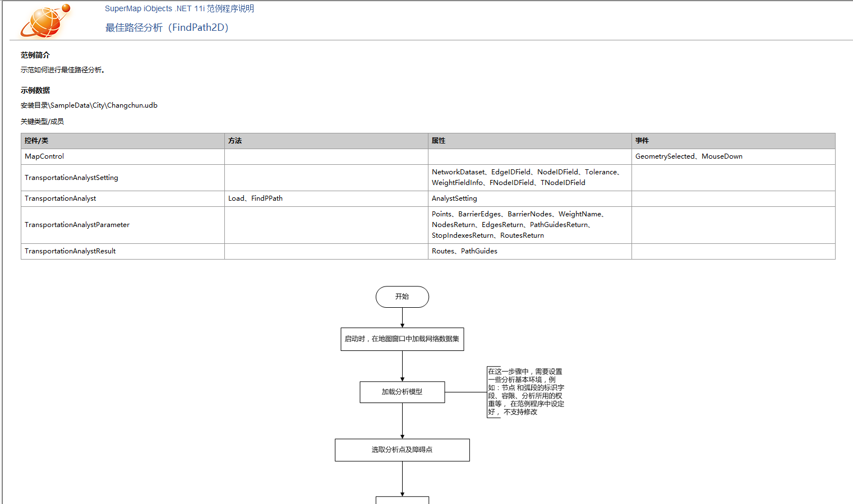Click the AnalystSetting property cell
Viewport: 853px width, 504px height.
[530, 198]
